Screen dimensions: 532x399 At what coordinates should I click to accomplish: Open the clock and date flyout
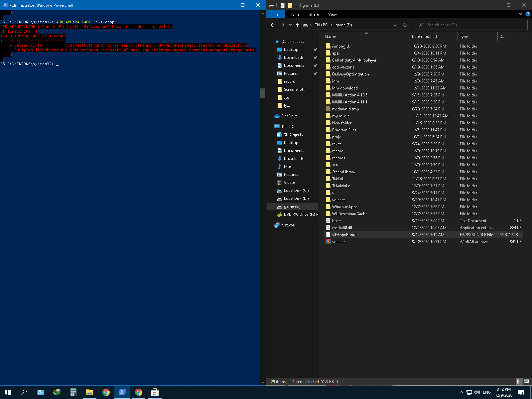tap(504, 392)
